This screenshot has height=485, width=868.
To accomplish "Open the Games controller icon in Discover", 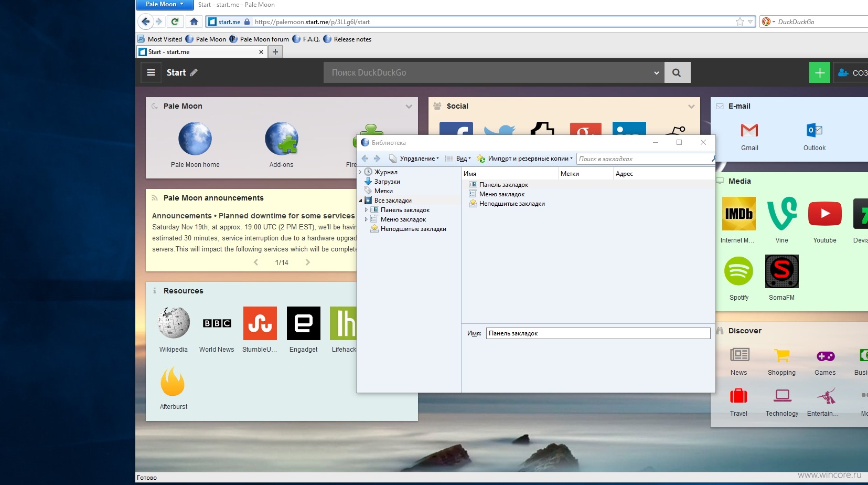I will tap(826, 356).
